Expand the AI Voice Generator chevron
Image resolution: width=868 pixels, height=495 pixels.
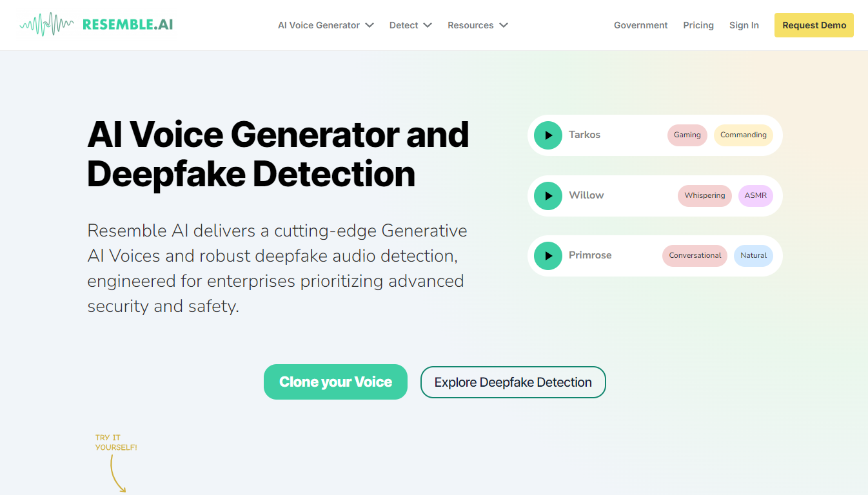click(370, 25)
